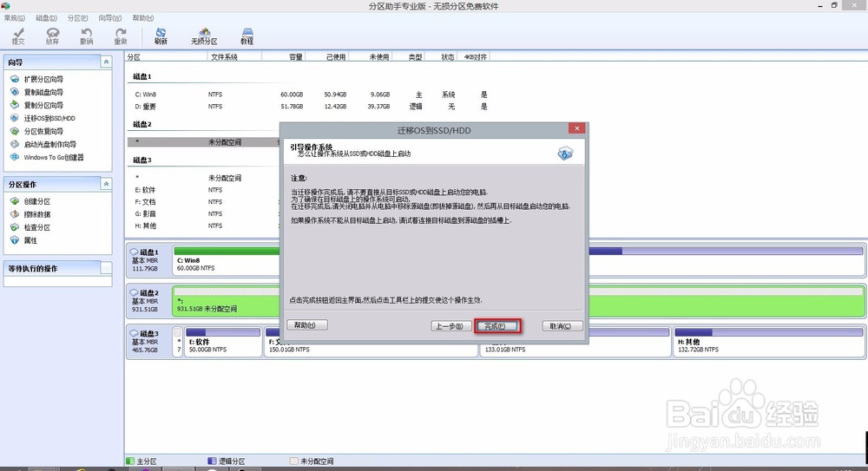868x471 pixels.
Task: Toggle the 等待执行的操作 panel header button
Action: (106, 268)
